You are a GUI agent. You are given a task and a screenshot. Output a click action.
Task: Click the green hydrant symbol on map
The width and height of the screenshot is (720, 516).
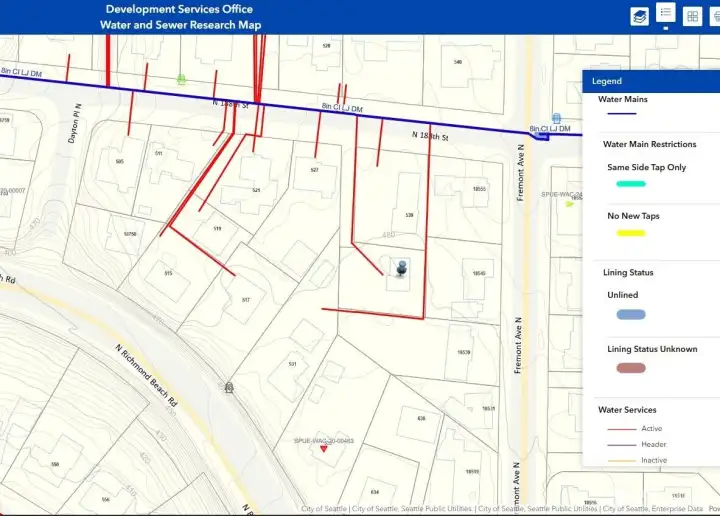pos(181,78)
